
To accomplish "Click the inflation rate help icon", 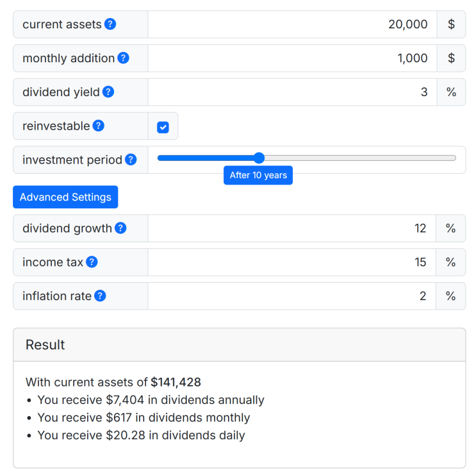I will 100,296.
